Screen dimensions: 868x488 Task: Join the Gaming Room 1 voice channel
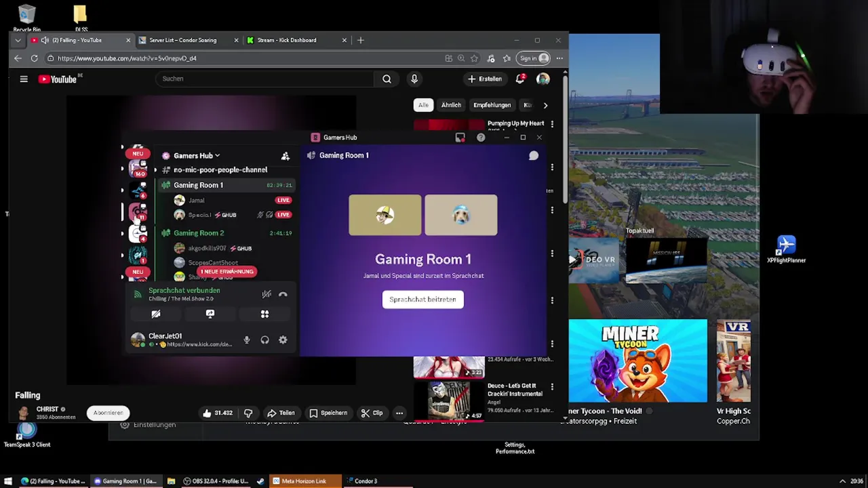(x=226, y=185)
